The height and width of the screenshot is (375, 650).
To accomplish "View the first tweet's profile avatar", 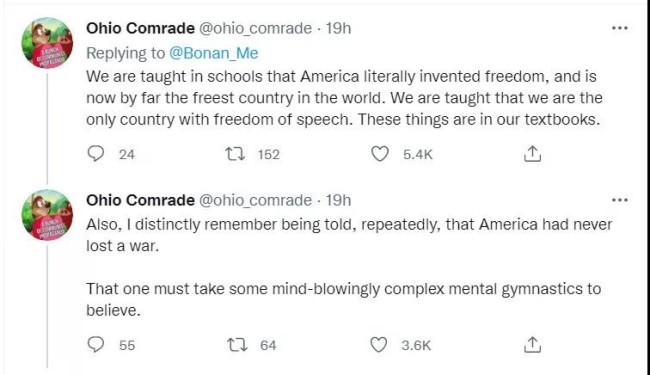I will click(x=47, y=43).
